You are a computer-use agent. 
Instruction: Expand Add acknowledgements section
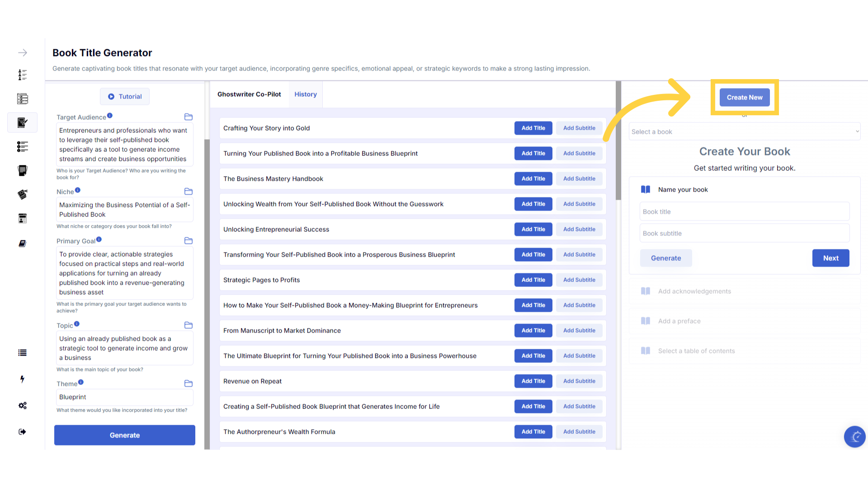694,291
